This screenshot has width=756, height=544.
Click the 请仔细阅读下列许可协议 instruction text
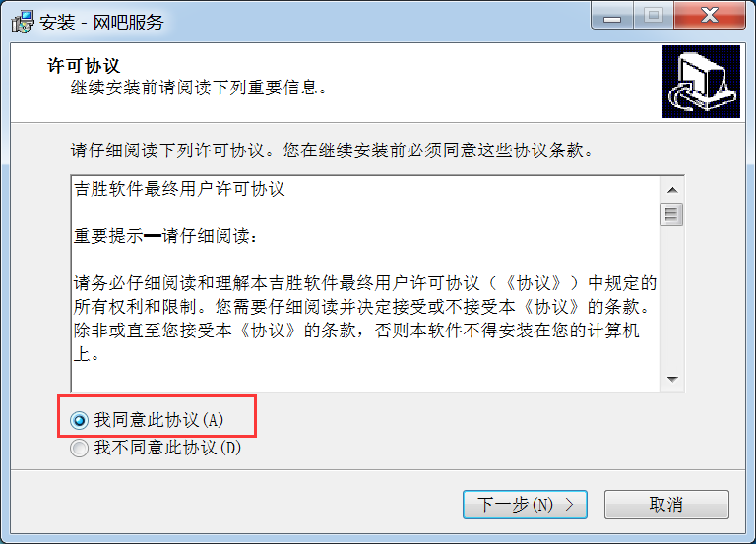coord(332,151)
